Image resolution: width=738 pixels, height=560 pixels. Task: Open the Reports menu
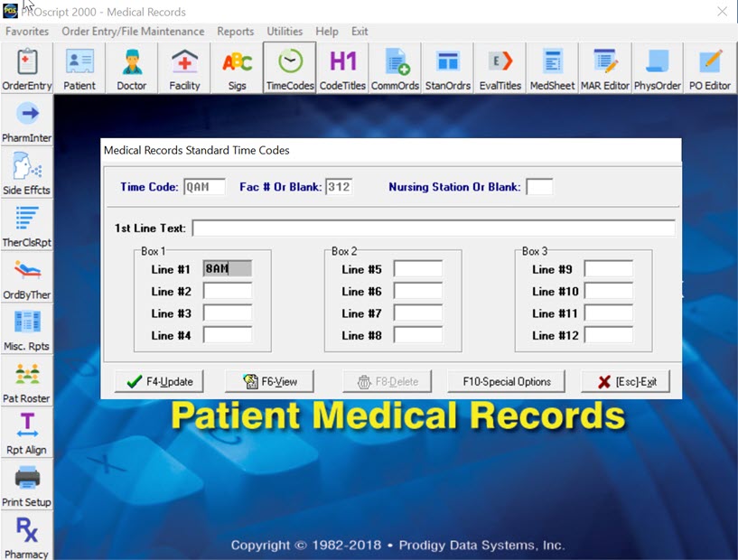(235, 32)
